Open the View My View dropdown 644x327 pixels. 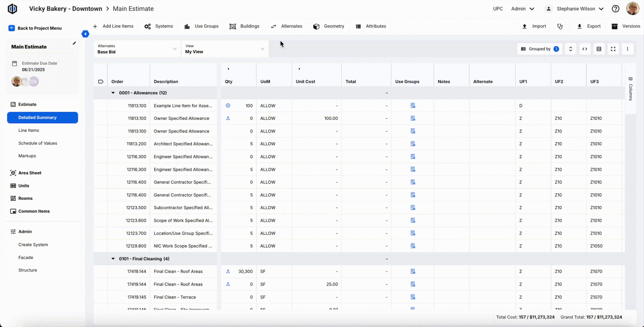tap(225, 49)
